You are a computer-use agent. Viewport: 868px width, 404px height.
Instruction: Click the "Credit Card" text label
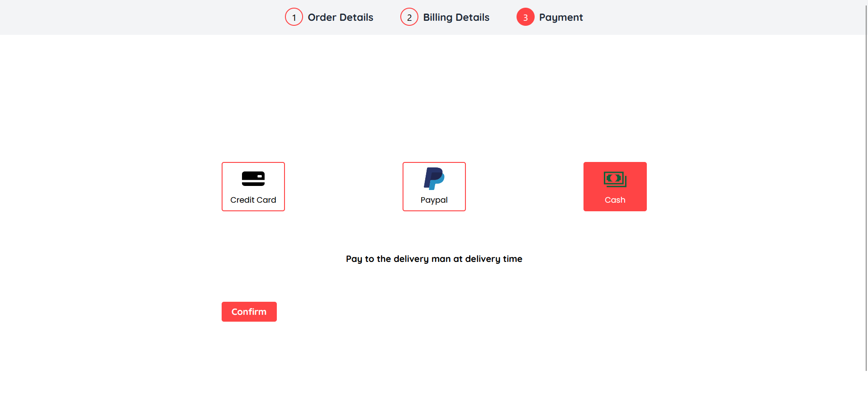tap(253, 200)
